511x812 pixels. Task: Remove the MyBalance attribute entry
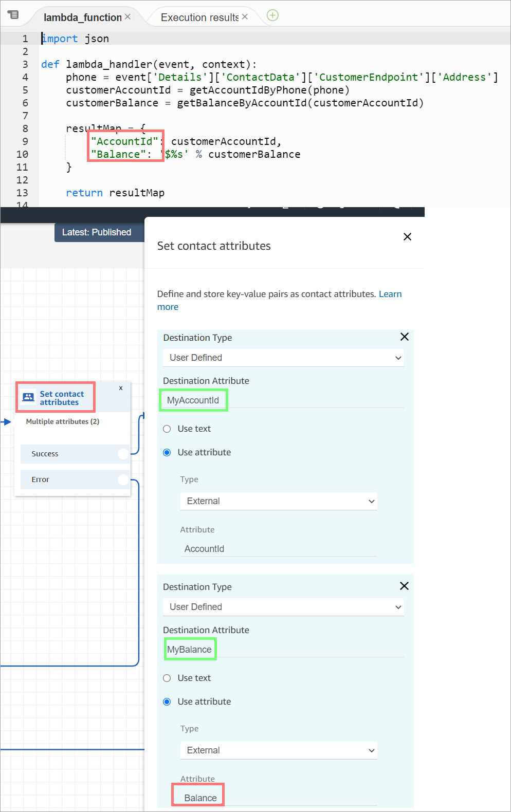click(x=404, y=586)
